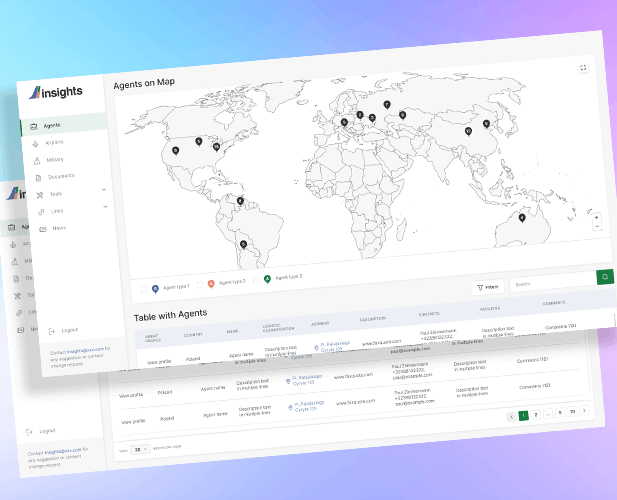Viewport: 617px width, 500px height.
Task: Expand the Tools submenu chevron
Action: pos(104,189)
